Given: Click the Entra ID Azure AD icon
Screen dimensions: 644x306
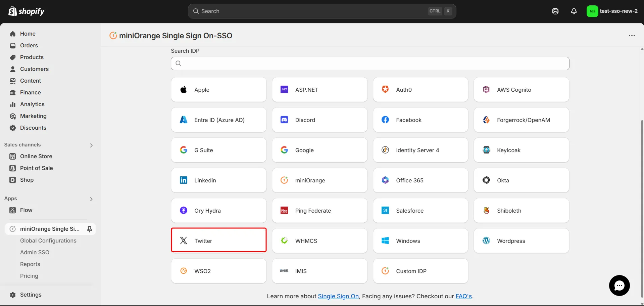Looking at the screenshot, I should (x=184, y=120).
